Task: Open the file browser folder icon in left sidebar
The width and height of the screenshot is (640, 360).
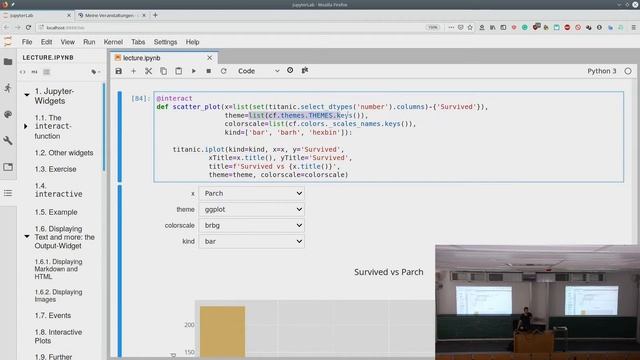Action: (8, 62)
